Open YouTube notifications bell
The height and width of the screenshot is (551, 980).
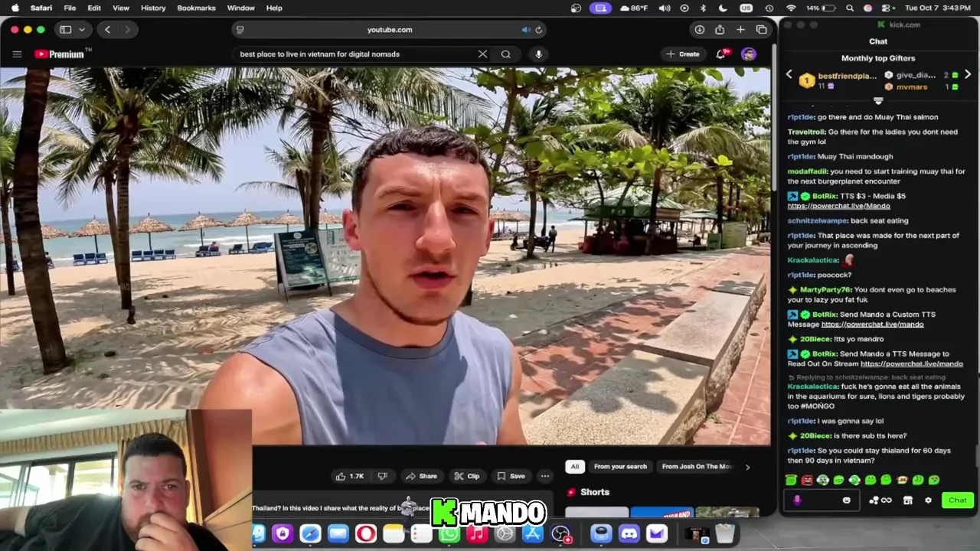(x=720, y=54)
